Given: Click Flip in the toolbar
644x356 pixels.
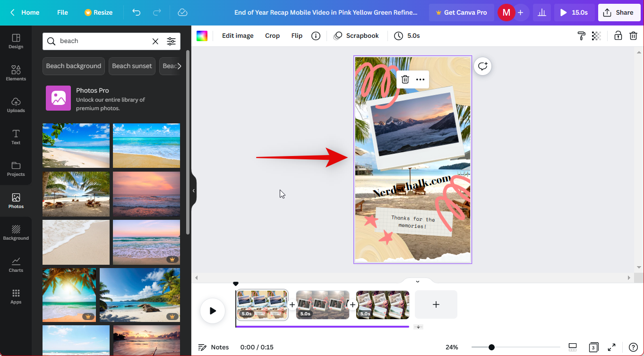Looking at the screenshot, I should pos(297,36).
